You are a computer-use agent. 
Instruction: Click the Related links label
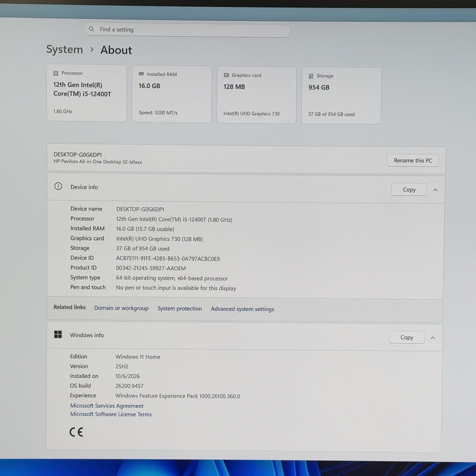(x=69, y=307)
